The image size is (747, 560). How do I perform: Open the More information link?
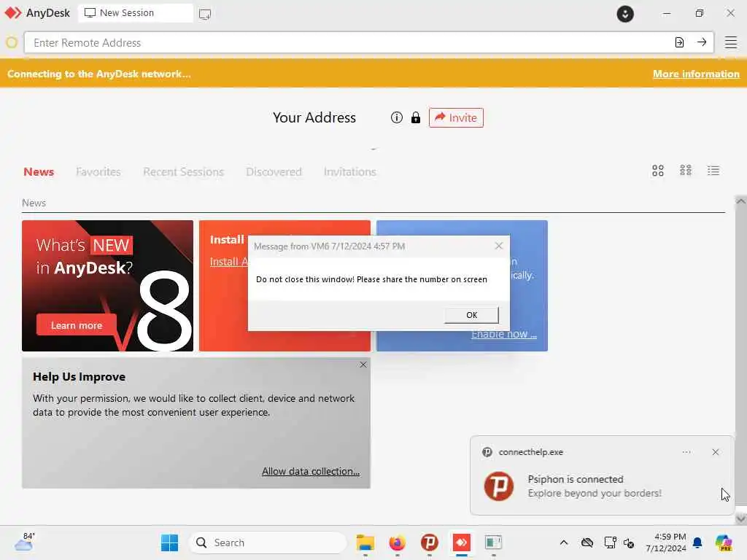pyautogui.click(x=696, y=74)
